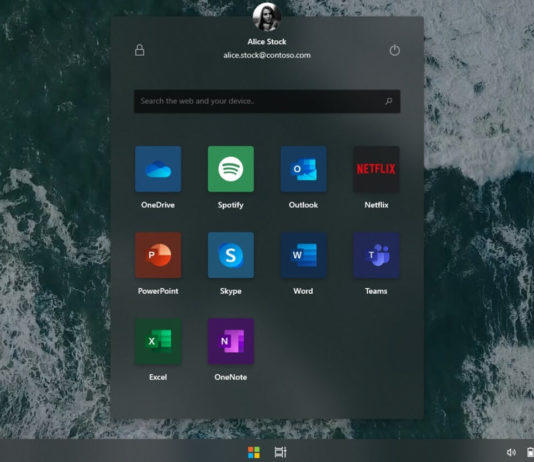Open Task View from the taskbar
The image size is (534, 462).
coord(281,452)
